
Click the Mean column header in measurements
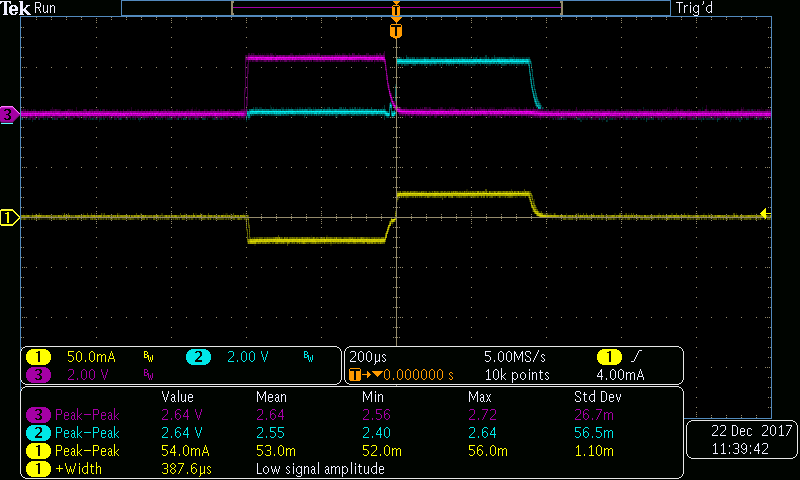272,397
